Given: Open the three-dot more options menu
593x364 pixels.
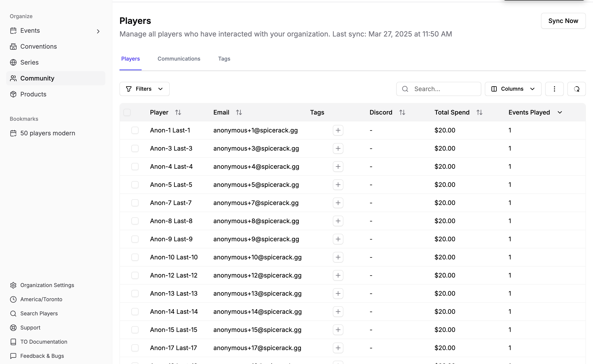Looking at the screenshot, I should [x=554, y=89].
